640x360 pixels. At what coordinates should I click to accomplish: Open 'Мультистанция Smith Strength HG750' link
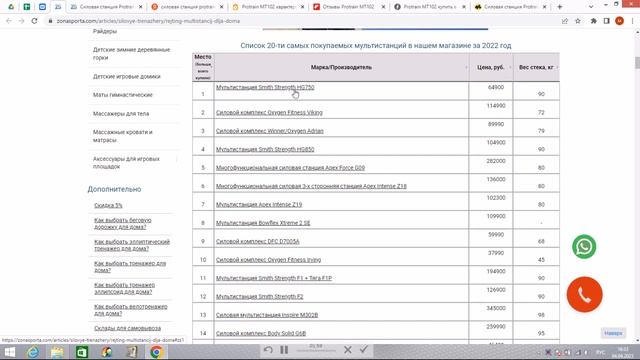(x=265, y=87)
